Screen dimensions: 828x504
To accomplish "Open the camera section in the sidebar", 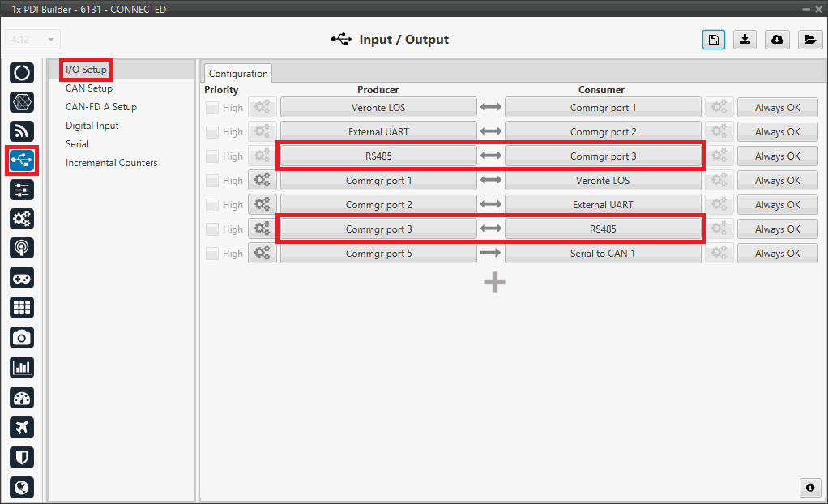I will pos(22,337).
